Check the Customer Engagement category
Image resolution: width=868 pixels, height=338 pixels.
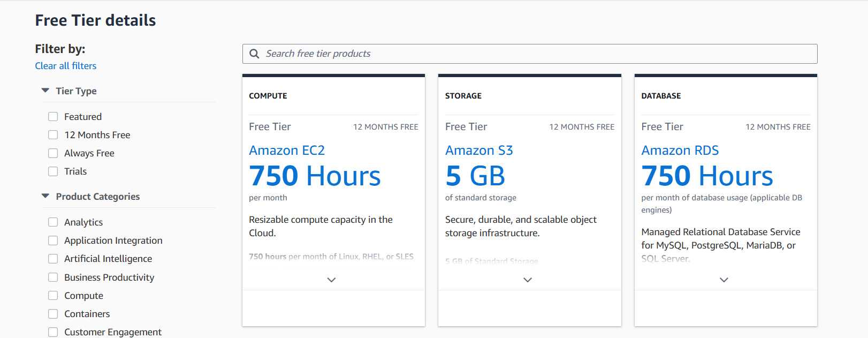tap(53, 332)
